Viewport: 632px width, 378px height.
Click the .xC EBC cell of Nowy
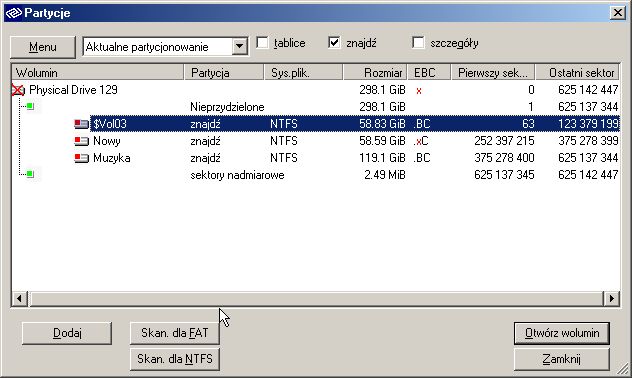click(421, 141)
